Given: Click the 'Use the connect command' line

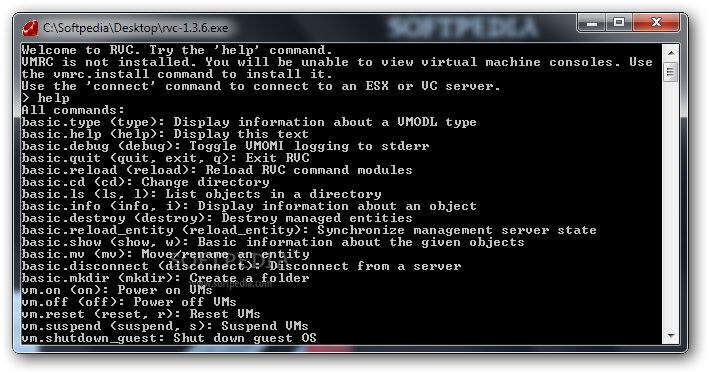Looking at the screenshot, I should click(261, 86).
